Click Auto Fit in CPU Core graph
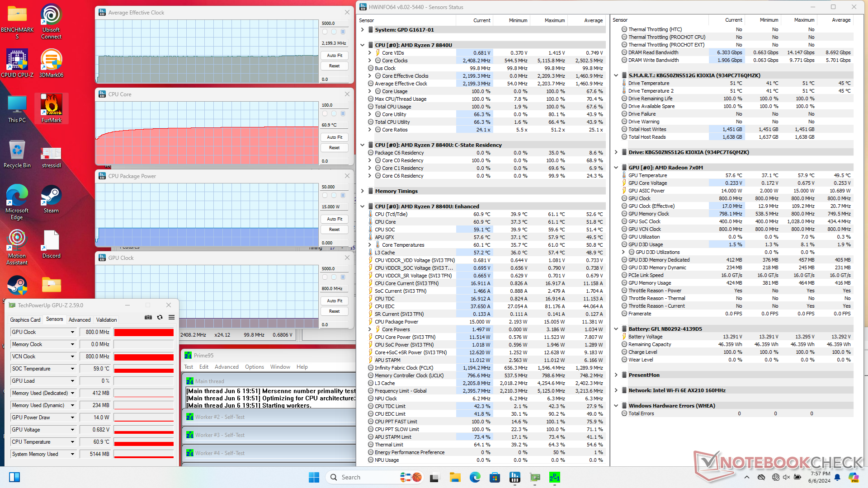The height and width of the screenshot is (488, 868). pos(335,137)
